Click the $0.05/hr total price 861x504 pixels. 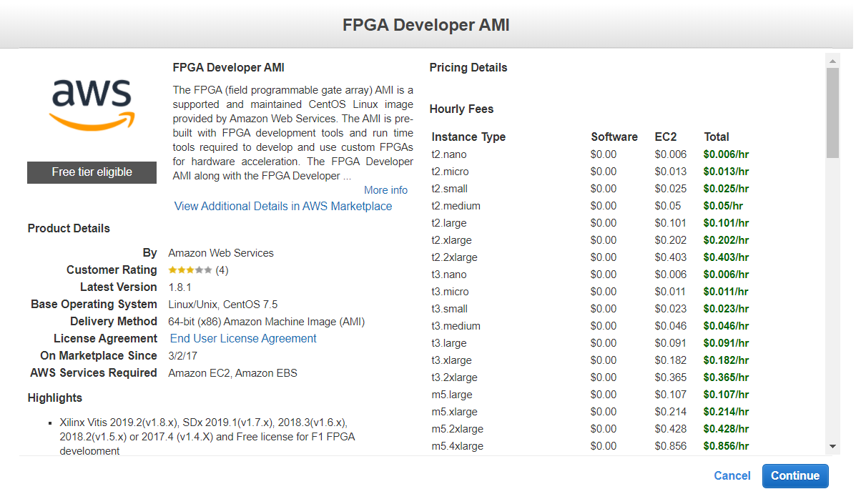click(723, 206)
